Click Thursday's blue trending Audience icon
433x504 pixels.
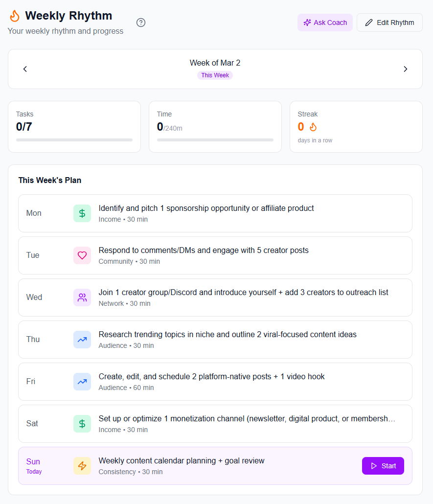pyautogui.click(x=82, y=340)
